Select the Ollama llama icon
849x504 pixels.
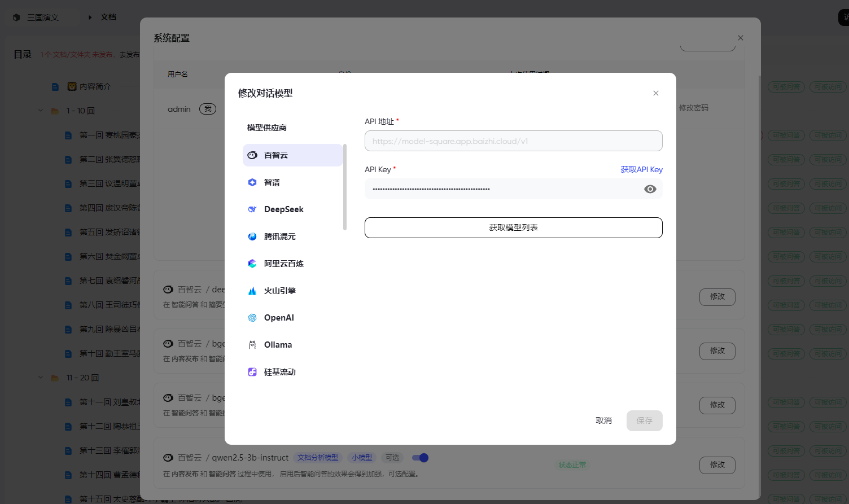[x=252, y=345]
